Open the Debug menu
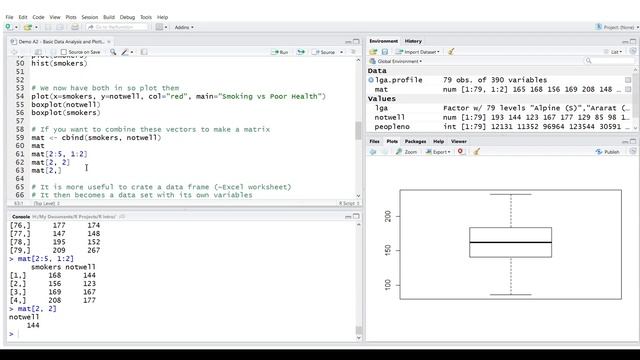This screenshot has width=640, height=360. pos(127,17)
